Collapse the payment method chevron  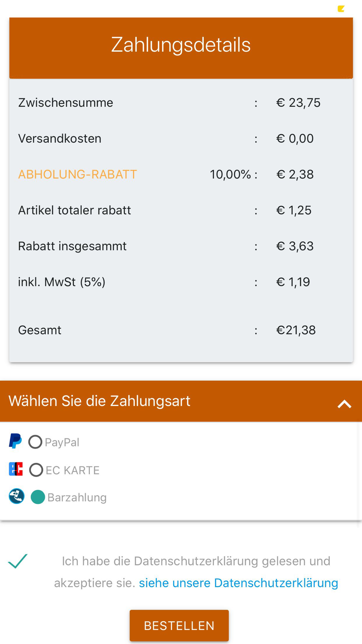click(344, 404)
